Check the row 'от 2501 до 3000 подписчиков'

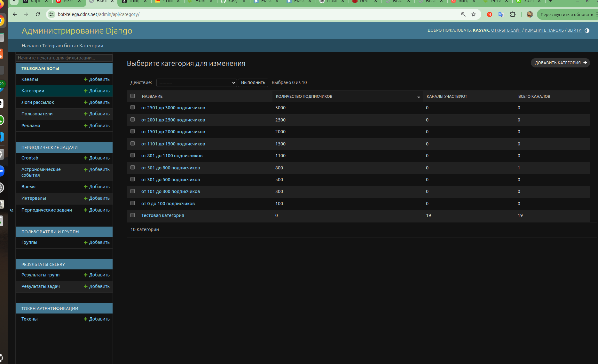click(133, 107)
